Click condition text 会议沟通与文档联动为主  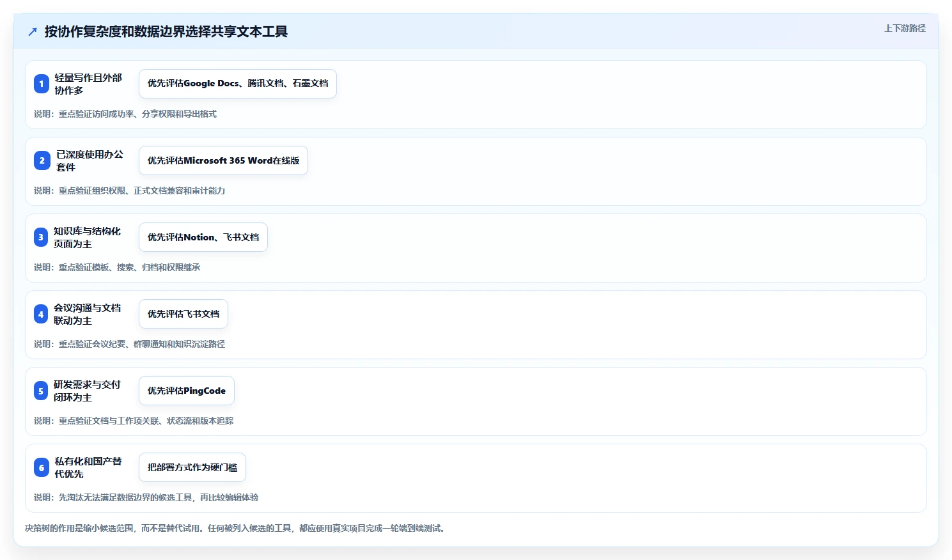point(87,314)
